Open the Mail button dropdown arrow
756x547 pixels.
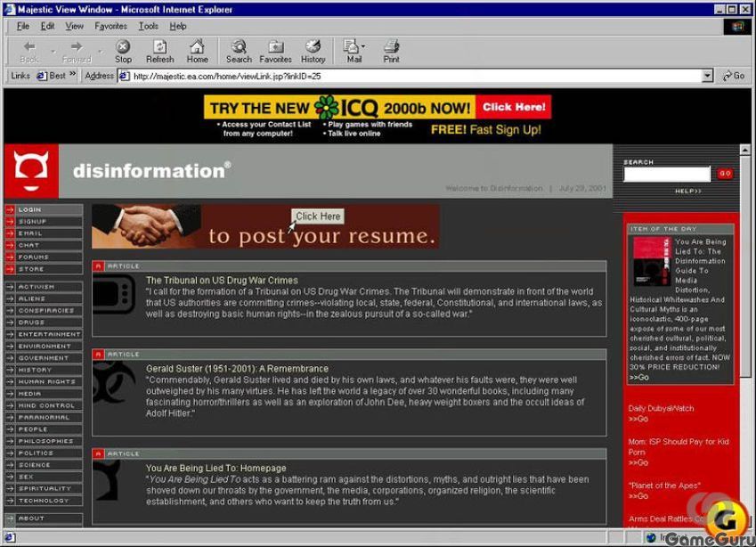pos(363,47)
